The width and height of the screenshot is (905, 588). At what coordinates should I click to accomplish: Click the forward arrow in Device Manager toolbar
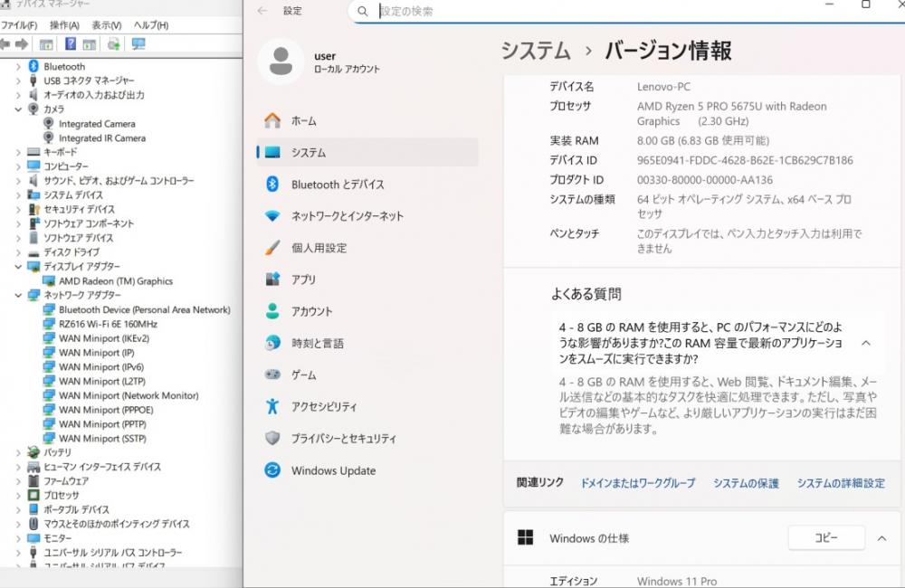[22, 44]
